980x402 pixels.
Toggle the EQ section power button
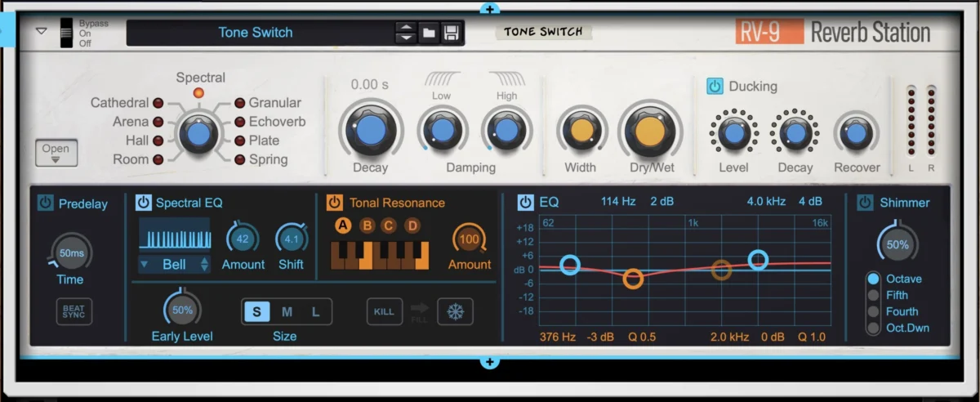[526, 202]
